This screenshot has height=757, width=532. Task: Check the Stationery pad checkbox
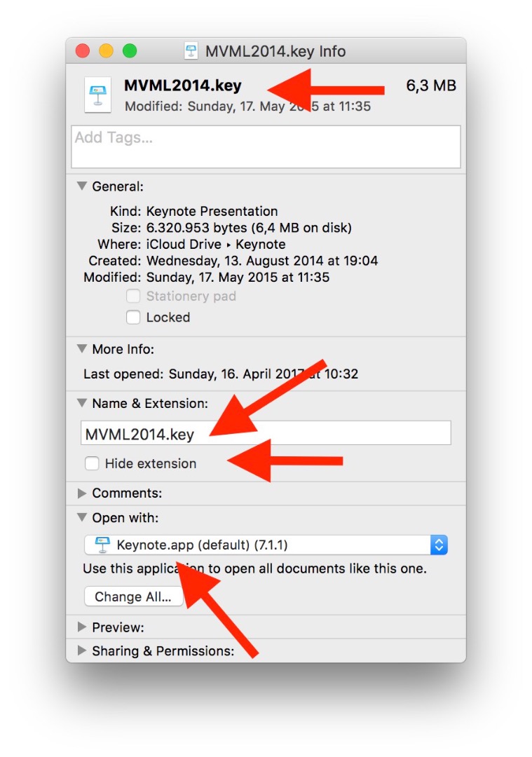[133, 296]
